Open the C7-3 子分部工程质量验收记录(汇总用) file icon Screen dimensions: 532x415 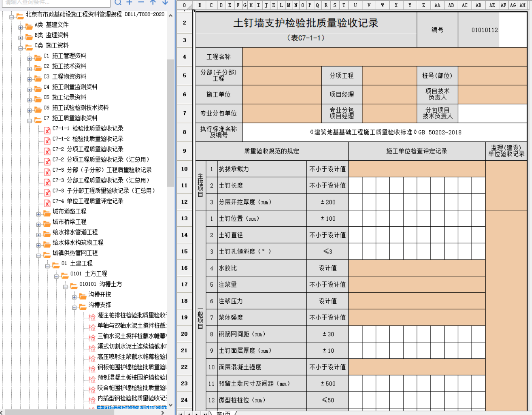(x=47, y=192)
